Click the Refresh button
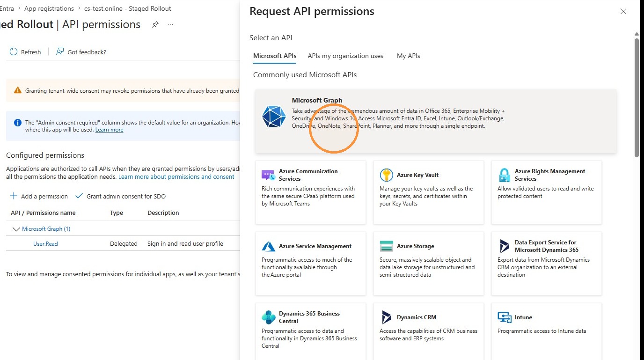 pos(25,52)
